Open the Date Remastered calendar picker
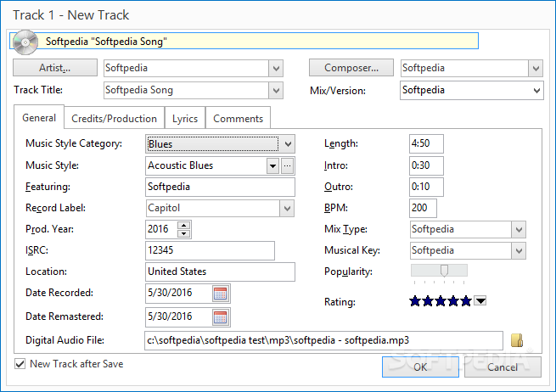Screen dimensions: 556x392 click(x=221, y=317)
